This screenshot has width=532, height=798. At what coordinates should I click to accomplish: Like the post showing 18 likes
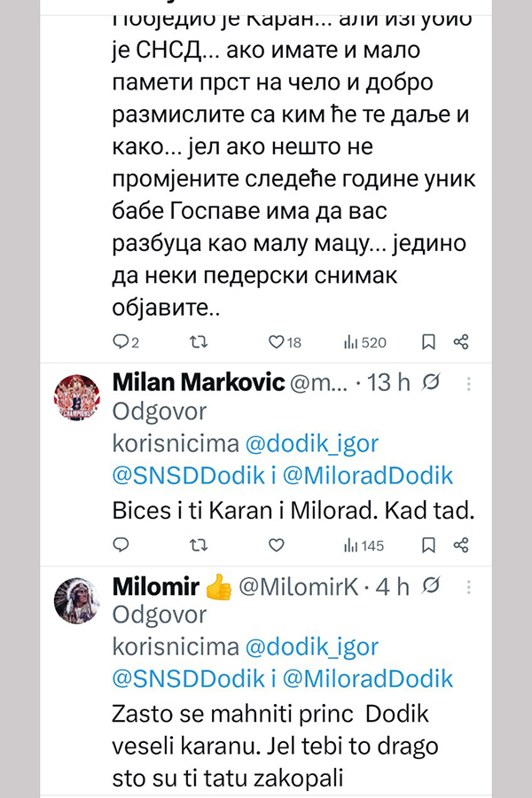[x=276, y=341]
